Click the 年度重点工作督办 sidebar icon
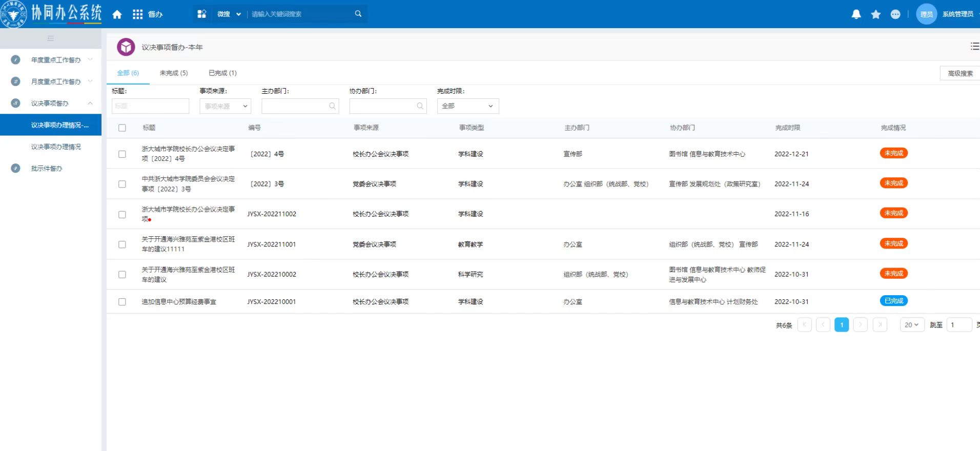This screenshot has height=451, width=980. point(15,60)
